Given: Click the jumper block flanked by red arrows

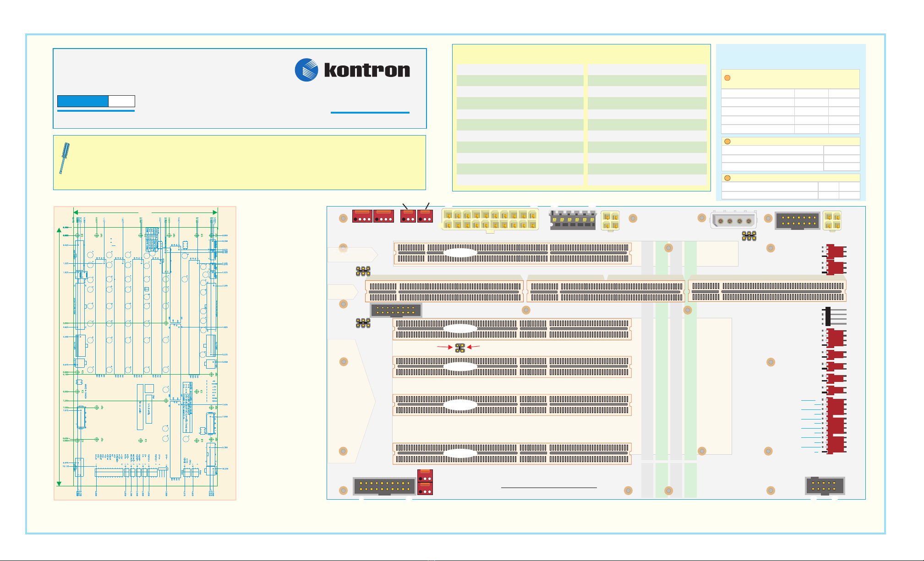Looking at the screenshot, I should (x=460, y=348).
